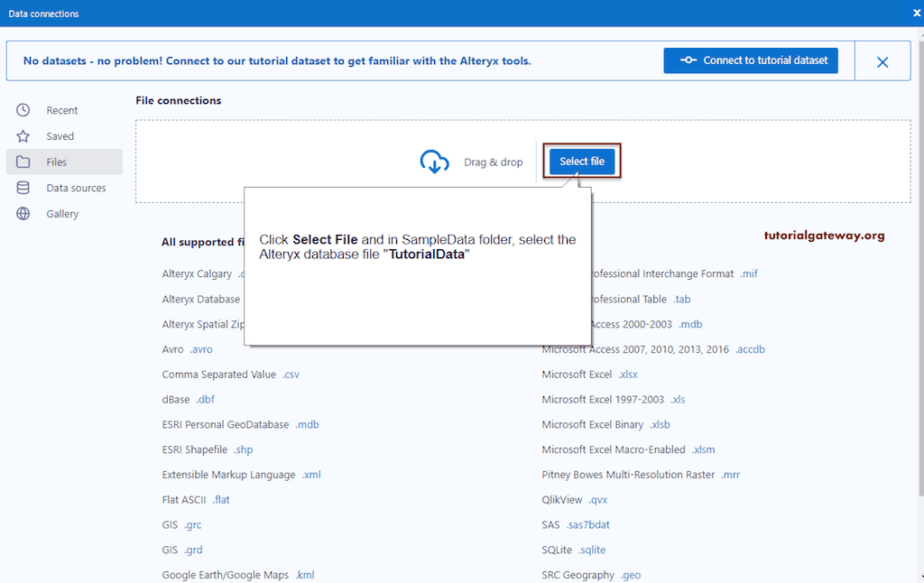Screen dimensions: 924x583
Task: Open Gallery via the globe icon
Action: coord(23,214)
